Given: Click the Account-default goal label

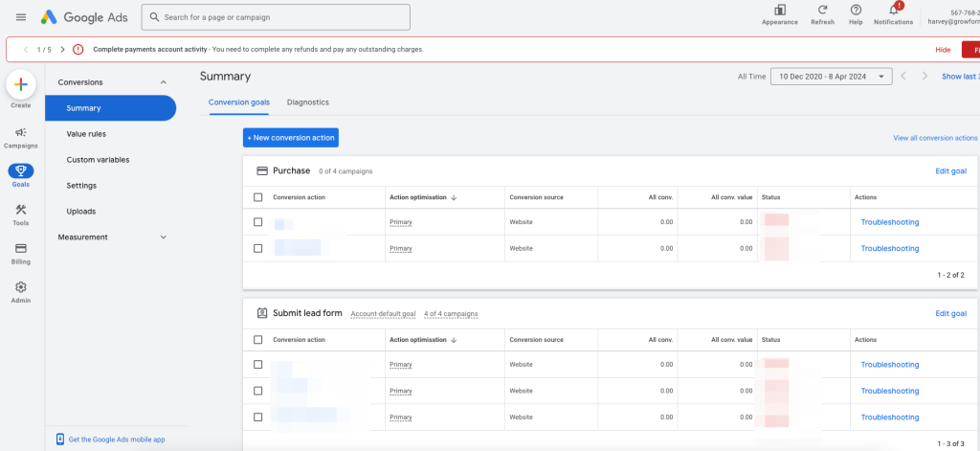Looking at the screenshot, I should (383, 314).
